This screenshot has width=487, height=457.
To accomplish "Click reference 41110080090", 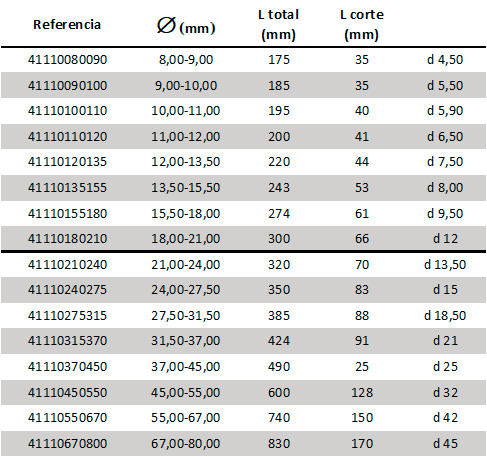I will click(x=67, y=60).
